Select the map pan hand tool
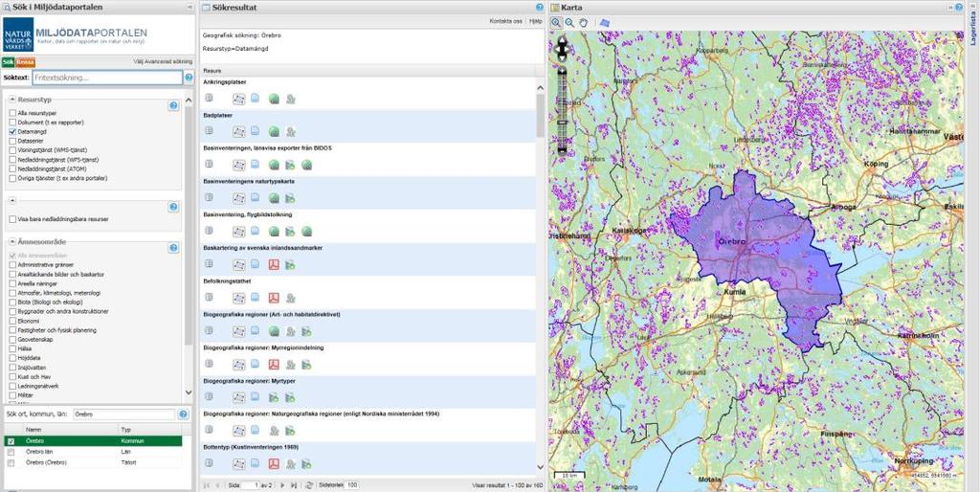980x492 pixels. [583, 23]
